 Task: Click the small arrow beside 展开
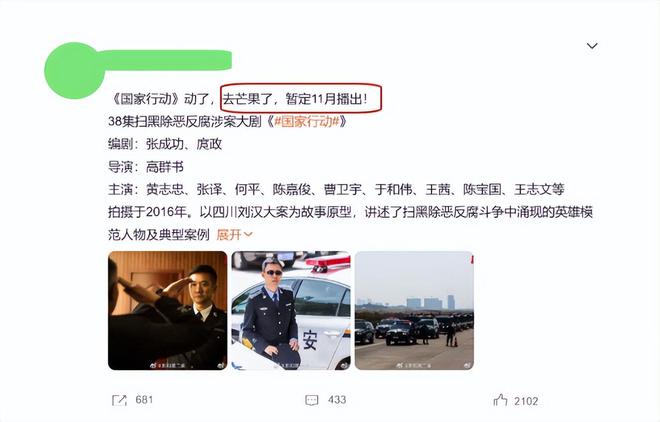click(248, 234)
